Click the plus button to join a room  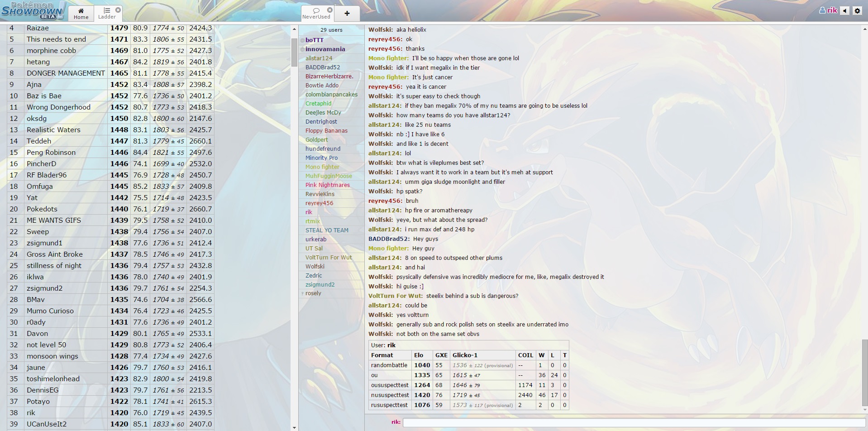pyautogui.click(x=347, y=14)
